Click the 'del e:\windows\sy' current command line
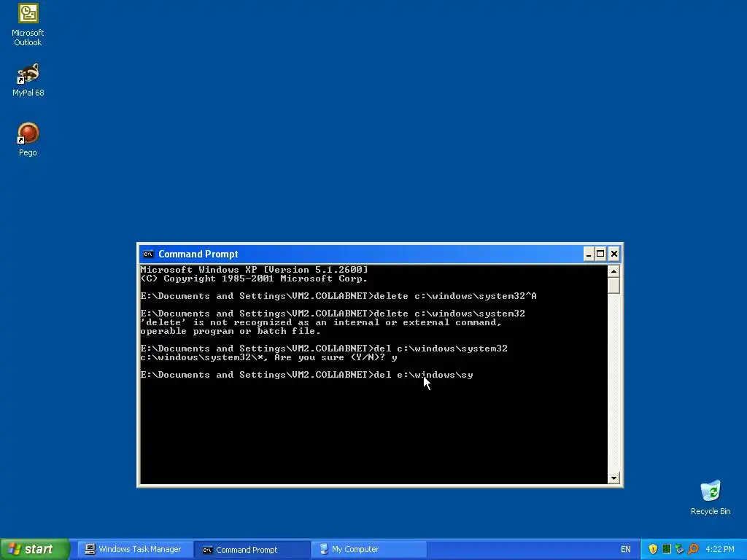The height and width of the screenshot is (560, 747). (307, 375)
